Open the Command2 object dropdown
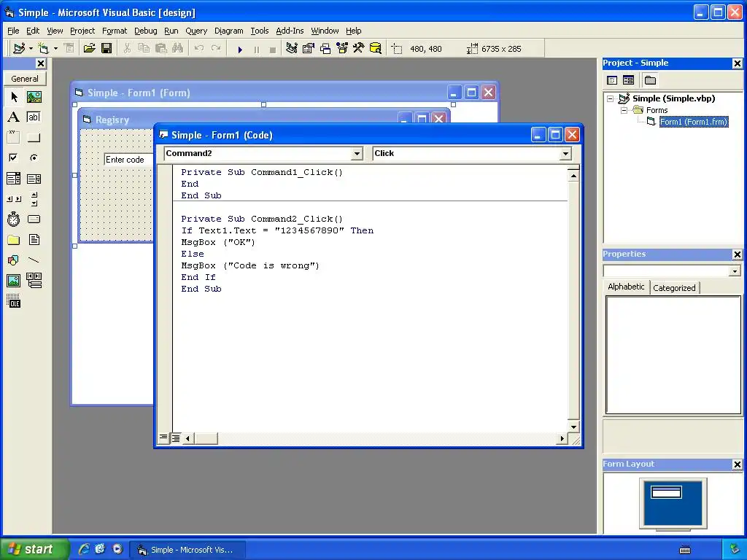Image resolution: width=747 pixels, height=560 pixels. coord(357,153)
